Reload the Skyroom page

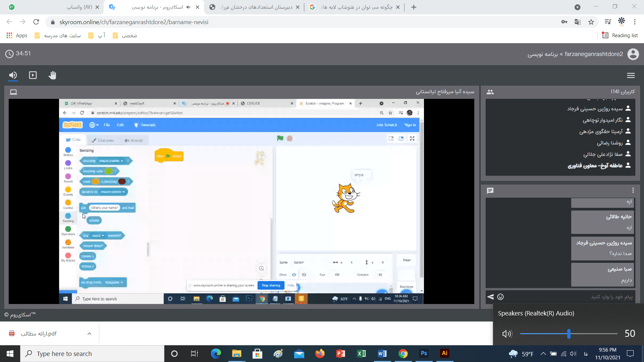tap(36, 22)
